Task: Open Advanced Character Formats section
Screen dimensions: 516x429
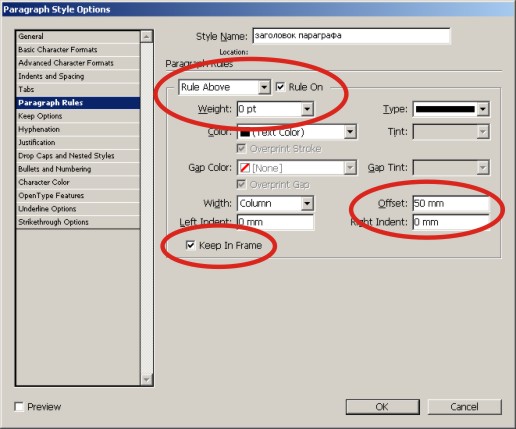Action: pyautogui.click(x=78, y=63)
